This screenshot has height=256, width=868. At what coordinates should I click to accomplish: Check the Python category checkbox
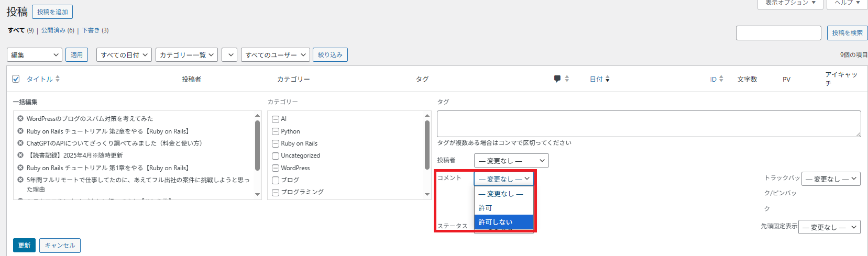[x=276, y=131]
